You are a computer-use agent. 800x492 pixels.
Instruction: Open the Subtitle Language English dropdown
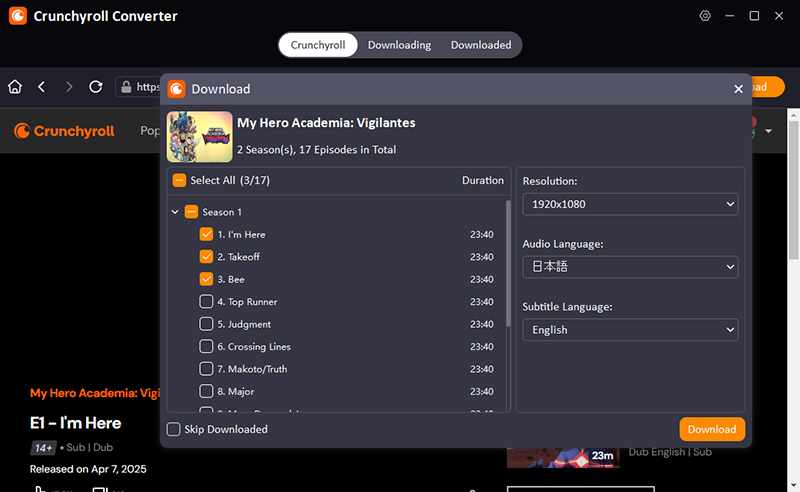click(630, 330)
